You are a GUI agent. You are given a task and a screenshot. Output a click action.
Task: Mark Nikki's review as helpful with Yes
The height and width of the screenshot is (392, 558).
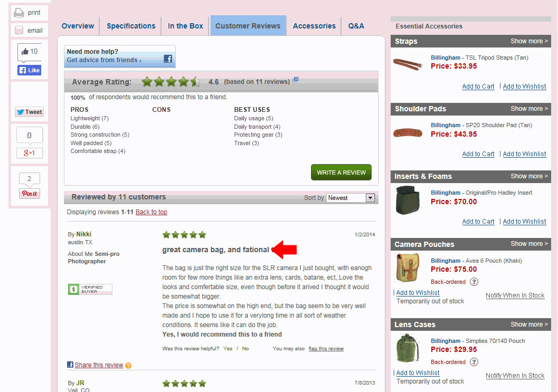tap(228, 349)
